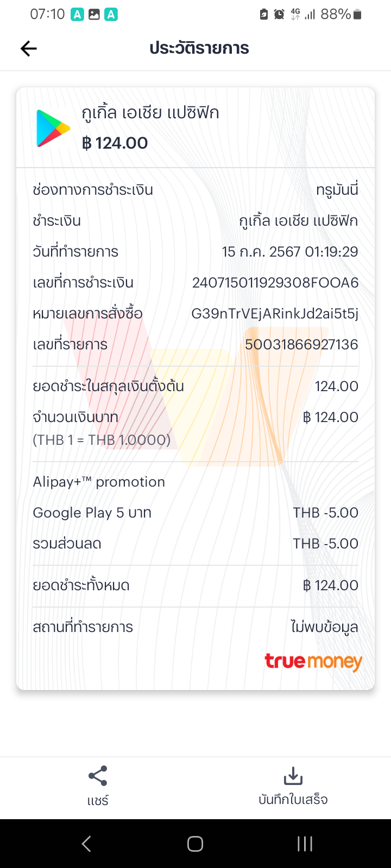Open Android recent apps button

click(x=305, y=844)
